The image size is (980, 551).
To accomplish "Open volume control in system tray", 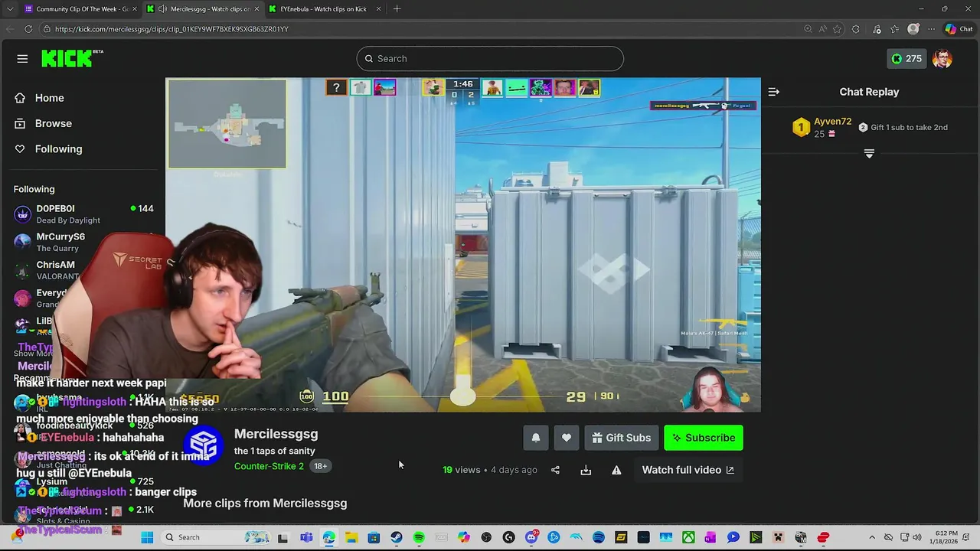I will pyautogui.click(x=918, y=537).
